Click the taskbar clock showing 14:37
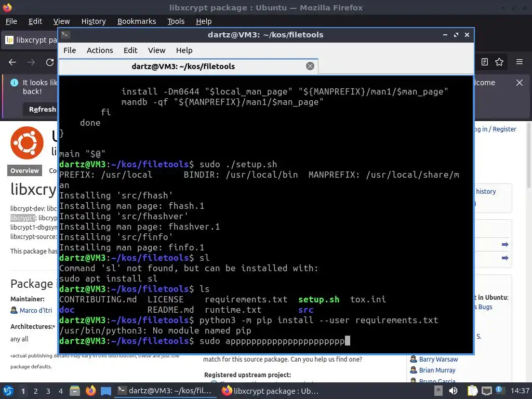This screenshot has width=532, height=399. 520,391
